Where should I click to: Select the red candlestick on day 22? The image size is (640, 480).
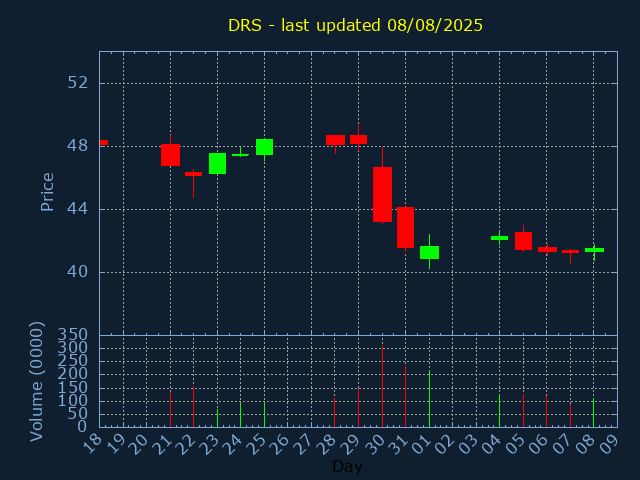point(193,174)
